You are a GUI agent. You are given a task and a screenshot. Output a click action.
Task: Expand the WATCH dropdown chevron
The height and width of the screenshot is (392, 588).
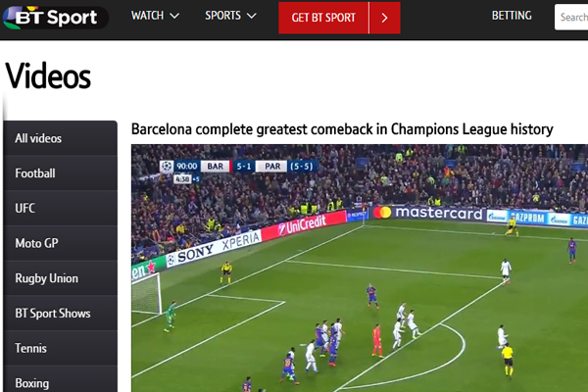174,16
